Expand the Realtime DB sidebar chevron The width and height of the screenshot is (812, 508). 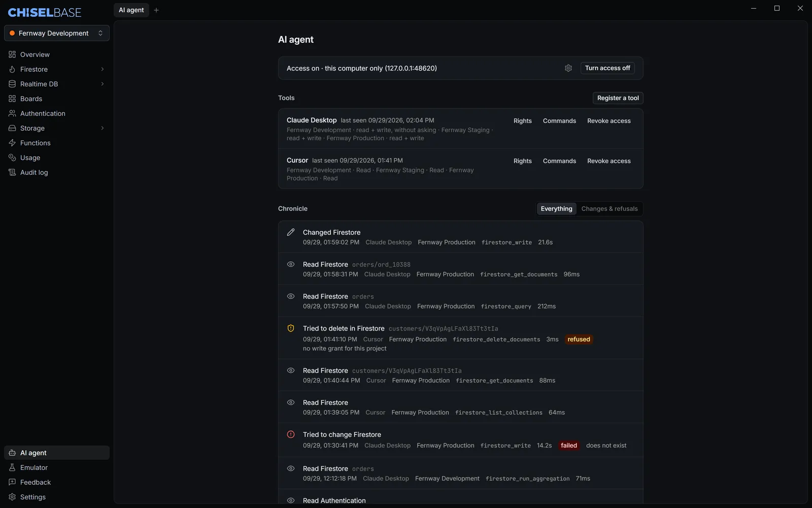103,84
